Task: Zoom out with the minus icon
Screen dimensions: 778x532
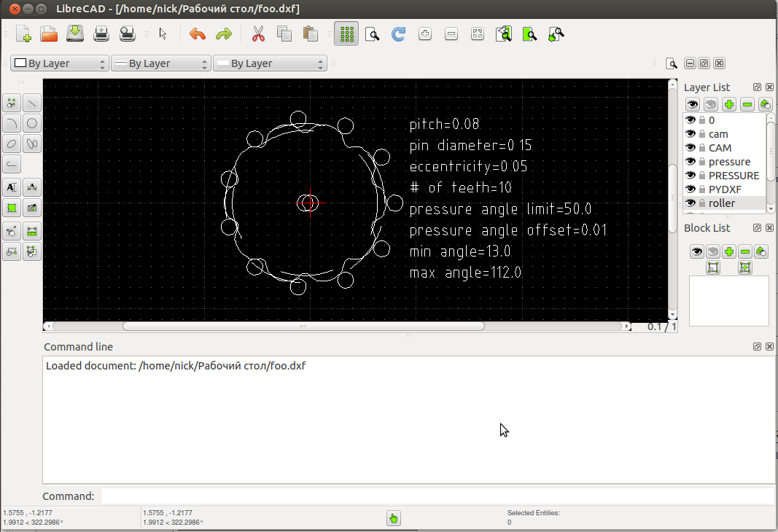Action: click(451, 34)
